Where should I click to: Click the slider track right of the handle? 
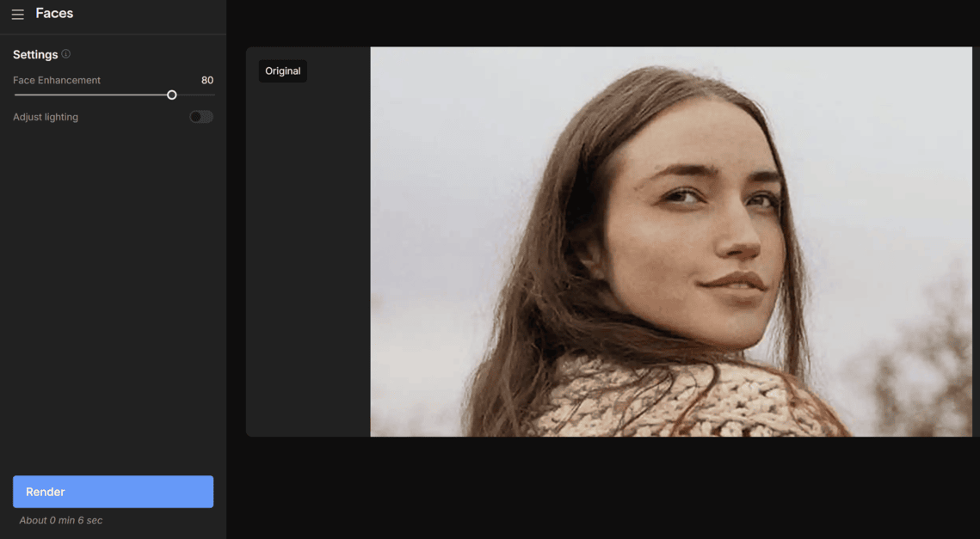click(x=196, y=95)
